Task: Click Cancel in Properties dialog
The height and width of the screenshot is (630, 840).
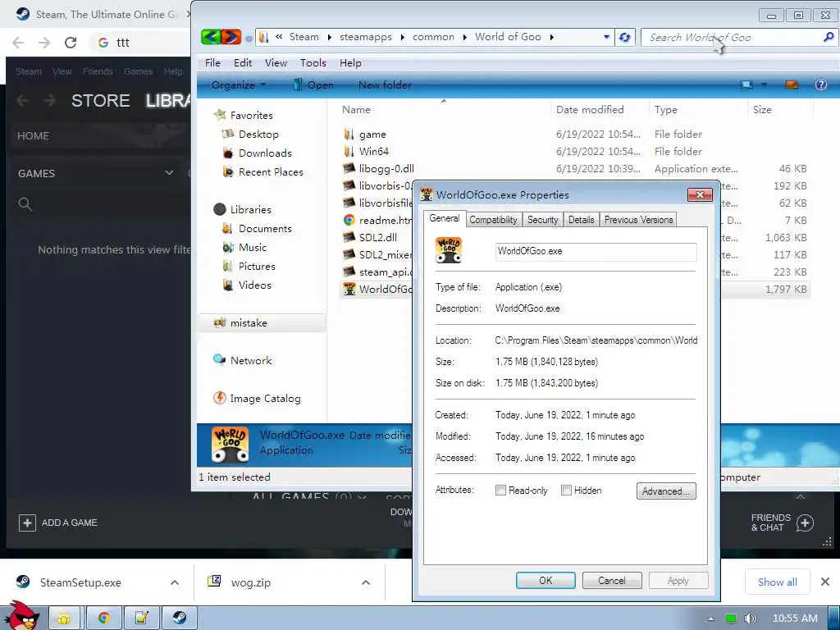Action: [x=612, y=580]
